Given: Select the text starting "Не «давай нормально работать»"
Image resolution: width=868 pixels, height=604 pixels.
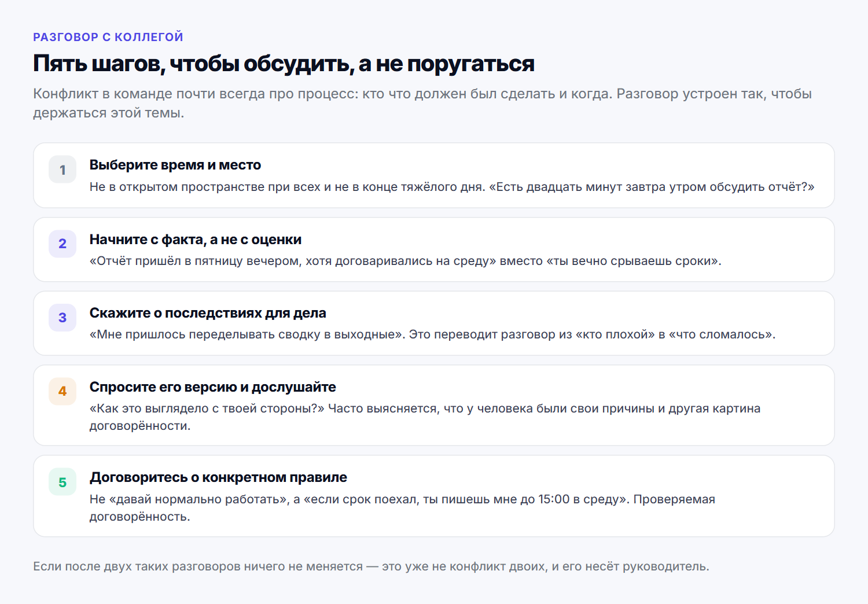Looking at the screenshot, I should [x=403, y=507].
